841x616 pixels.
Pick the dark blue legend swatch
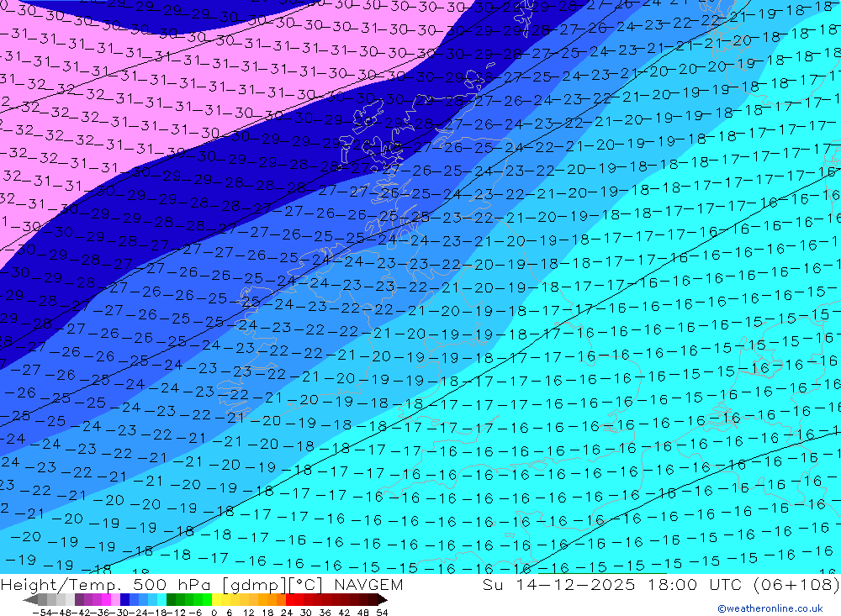click(125, 599)
